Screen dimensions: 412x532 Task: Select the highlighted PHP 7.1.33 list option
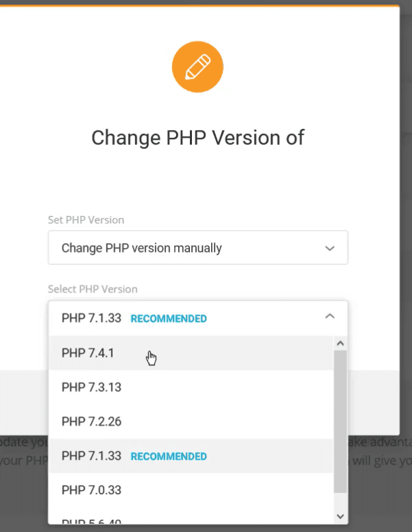[91, 456]
